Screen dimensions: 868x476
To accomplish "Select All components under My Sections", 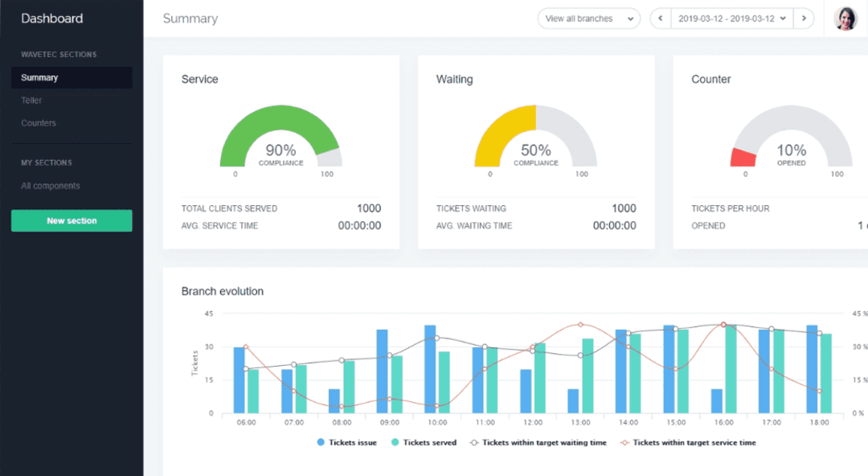I will [50, 185].
